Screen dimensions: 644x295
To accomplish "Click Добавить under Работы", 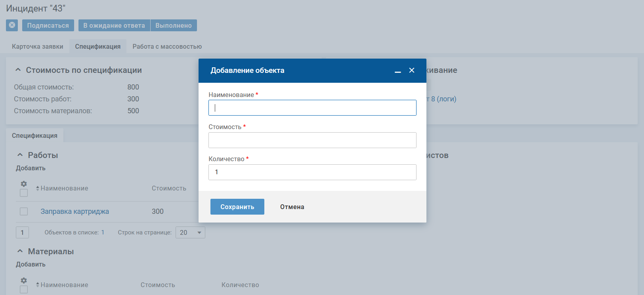I will [x=31, y=168].
